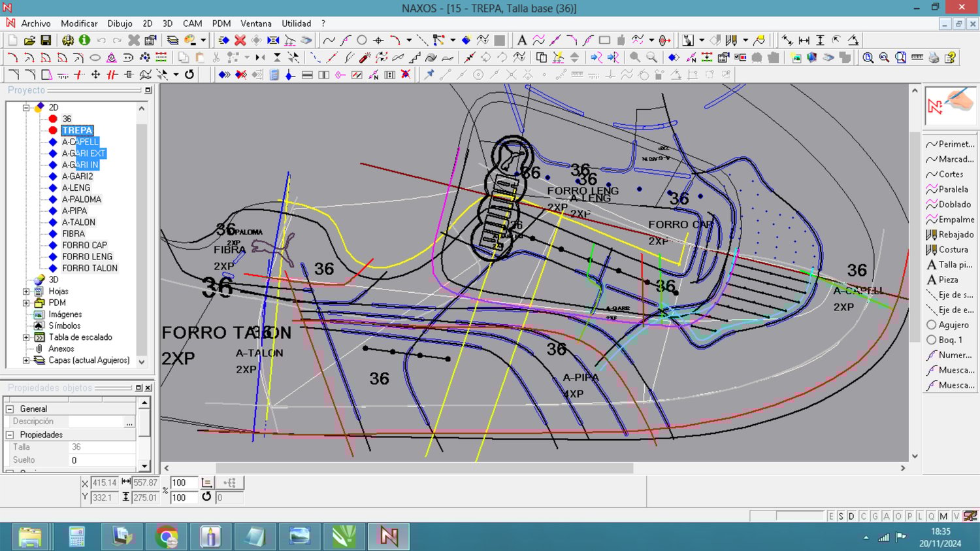
Task: Select the ellipse tool in the second toolbar row
Action: click(x=95, y=58)
